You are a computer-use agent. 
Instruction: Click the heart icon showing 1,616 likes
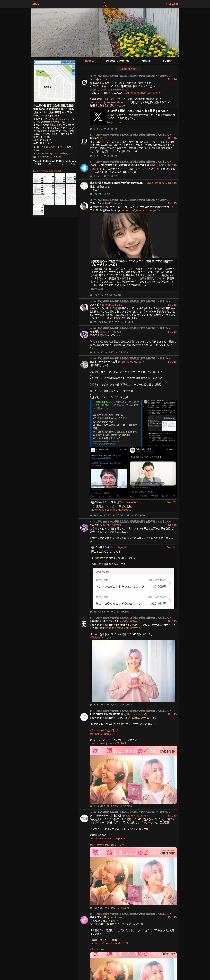tap(109, 322)
